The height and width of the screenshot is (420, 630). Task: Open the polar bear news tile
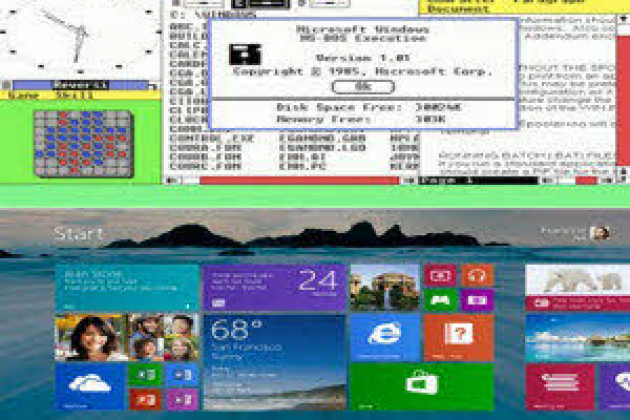click(578, 287)
